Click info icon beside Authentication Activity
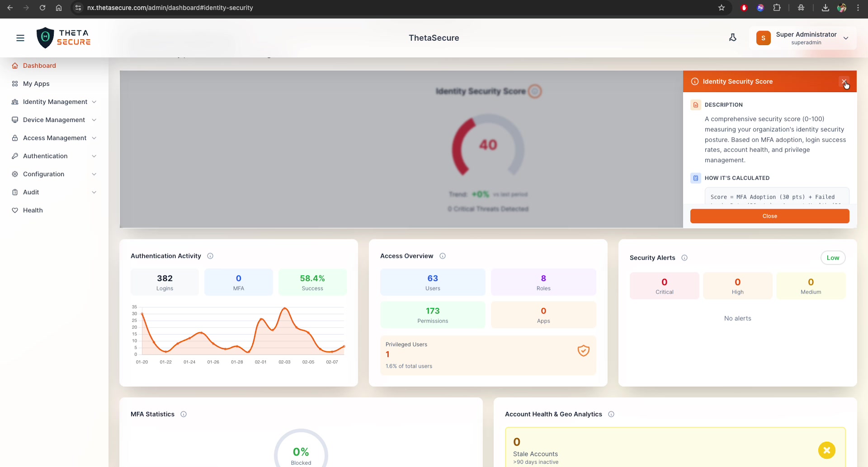The image size is (868, 467). (x=210, y=256)
